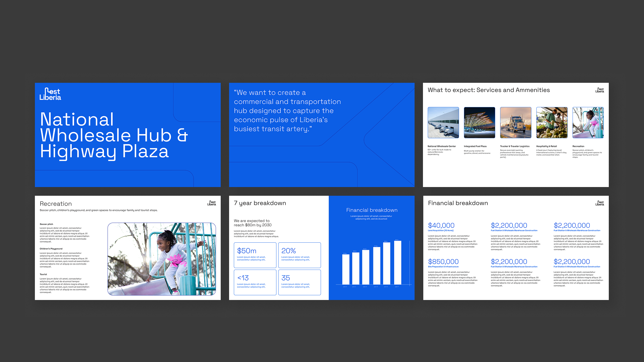Select the Trucker & Traveler Logistics truck image
This screenshot has width=644, height=362.
click(x=516, y=123)
